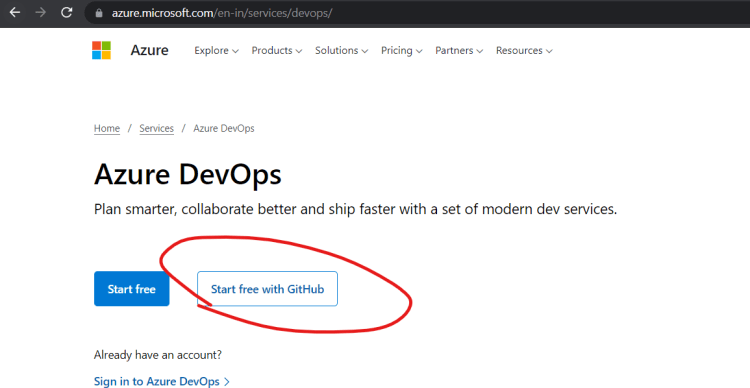750x388 pixels.
Task: Click the Azure DevOps page heading
Action: 188,175
